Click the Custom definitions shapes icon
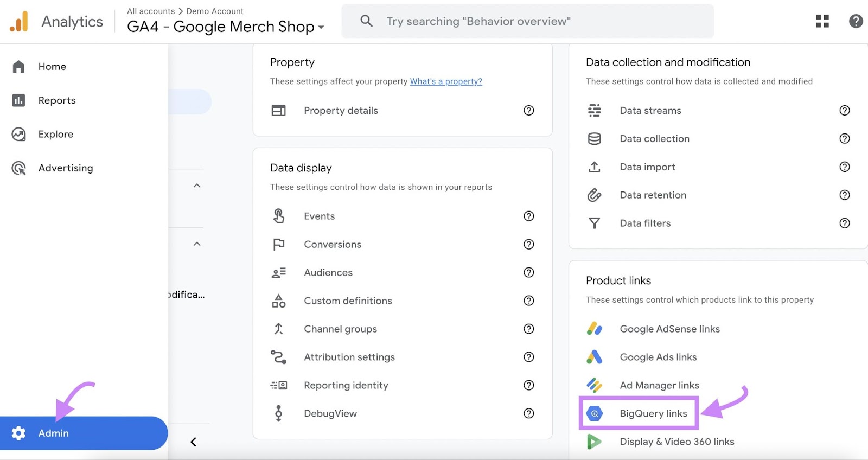 [278, 301]
